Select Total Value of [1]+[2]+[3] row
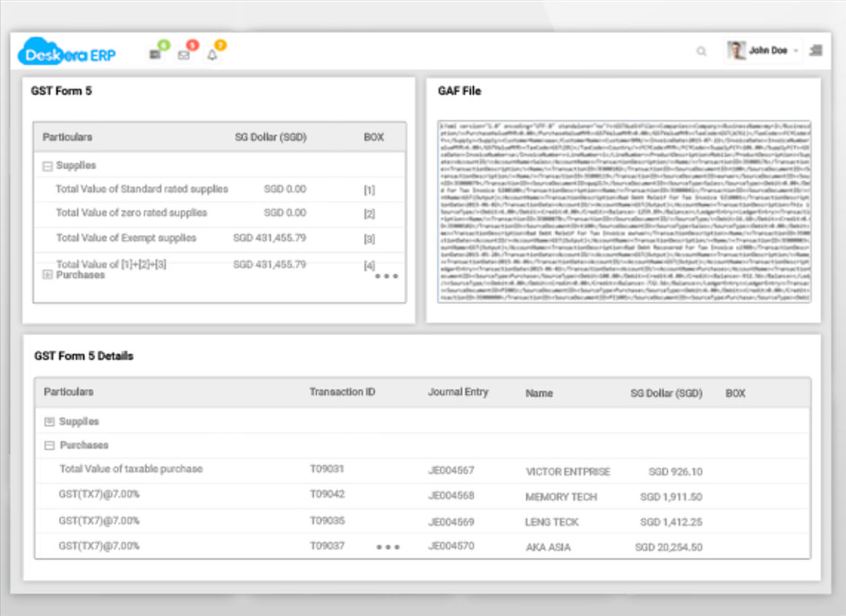 coord(219,264)
